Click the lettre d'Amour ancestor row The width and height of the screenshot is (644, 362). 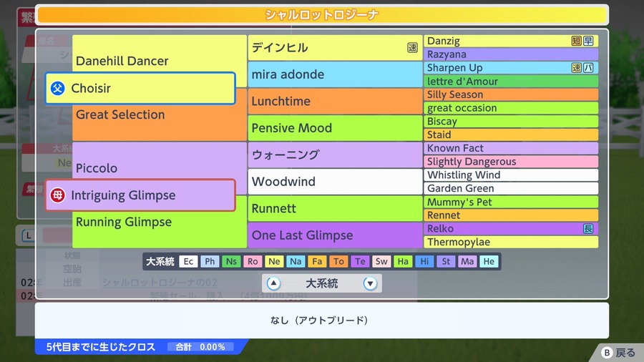tap(511, 82)
